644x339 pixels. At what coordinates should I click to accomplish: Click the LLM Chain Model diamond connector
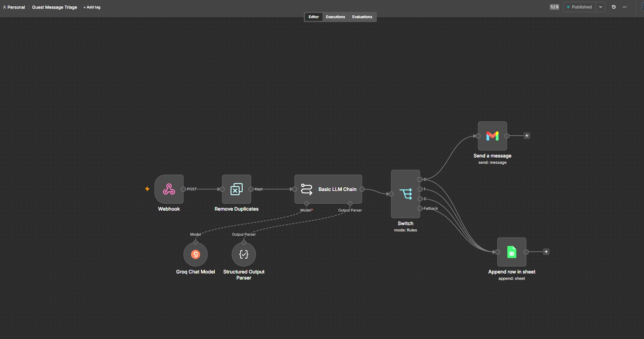[x=307, y=204]
